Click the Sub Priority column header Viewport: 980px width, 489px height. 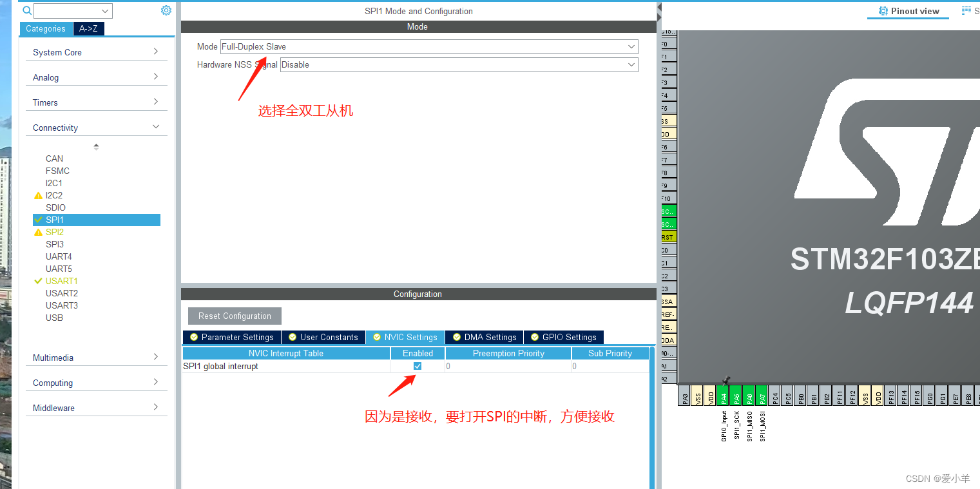tap(610, 353)
